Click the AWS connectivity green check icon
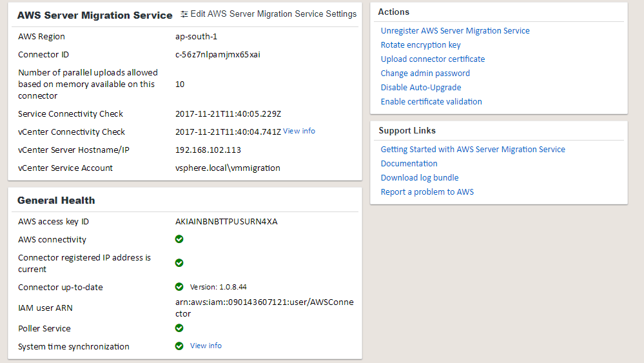The image size is (644, 363). pos(179,239)
